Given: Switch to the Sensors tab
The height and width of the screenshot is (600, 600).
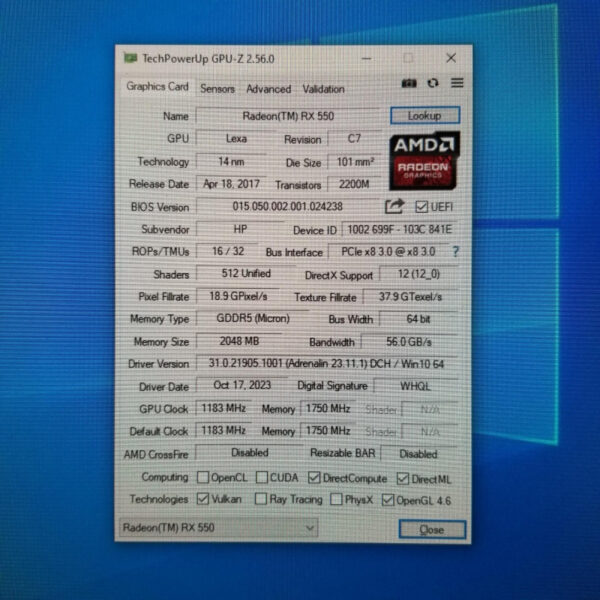Looking at the screenshot, I should pos(217,89).
